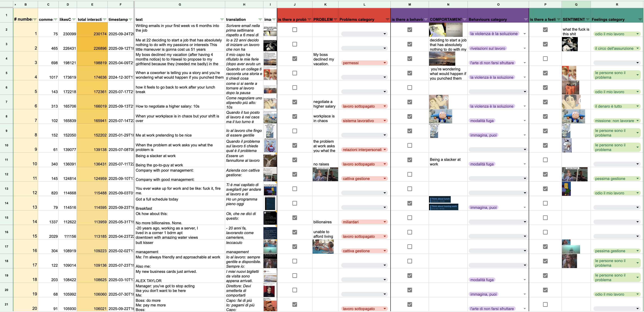Check the "is there a problem" checkbox for row 2
This screenshot has height=312, width=644.
click(x=295, y=30)
